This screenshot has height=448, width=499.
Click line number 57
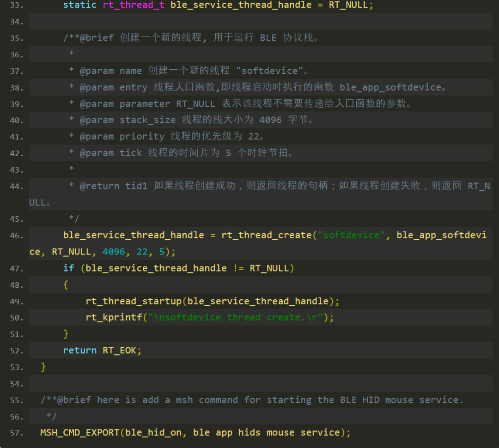[x=17, y=433]
